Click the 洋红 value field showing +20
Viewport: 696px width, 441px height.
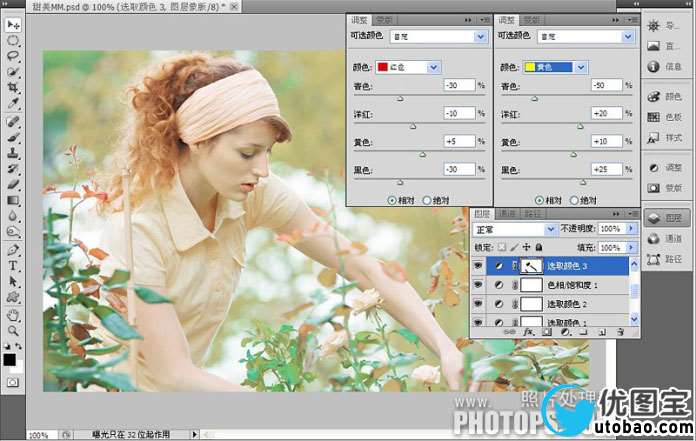coord(605,113)
